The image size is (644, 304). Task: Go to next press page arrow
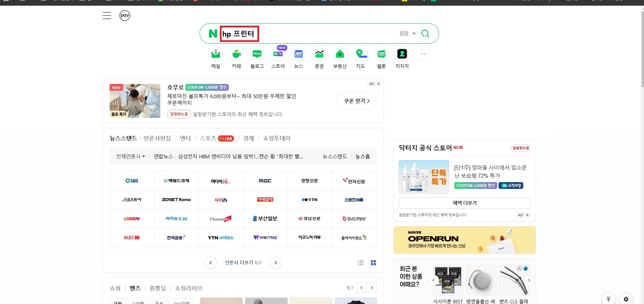point(276,263)
